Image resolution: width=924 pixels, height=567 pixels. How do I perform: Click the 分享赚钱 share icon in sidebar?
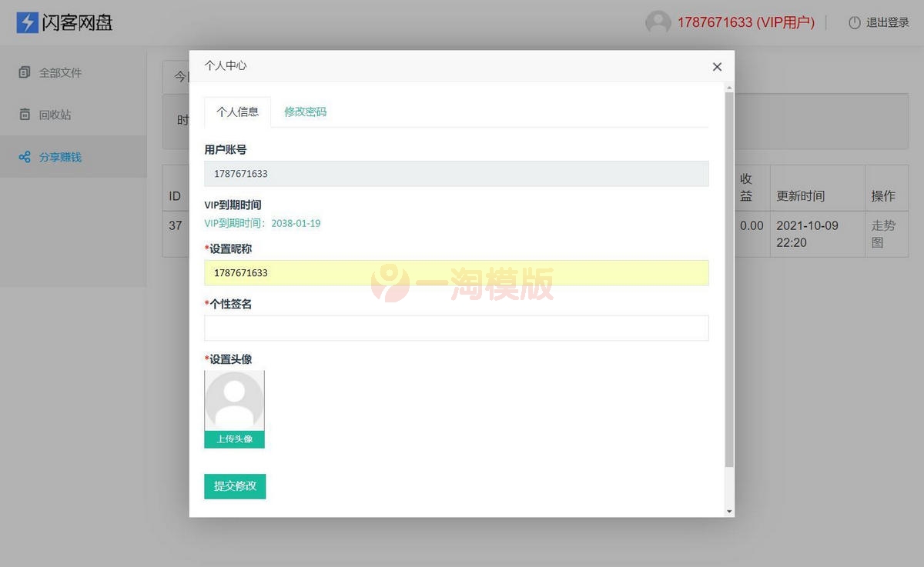[24, 156]
